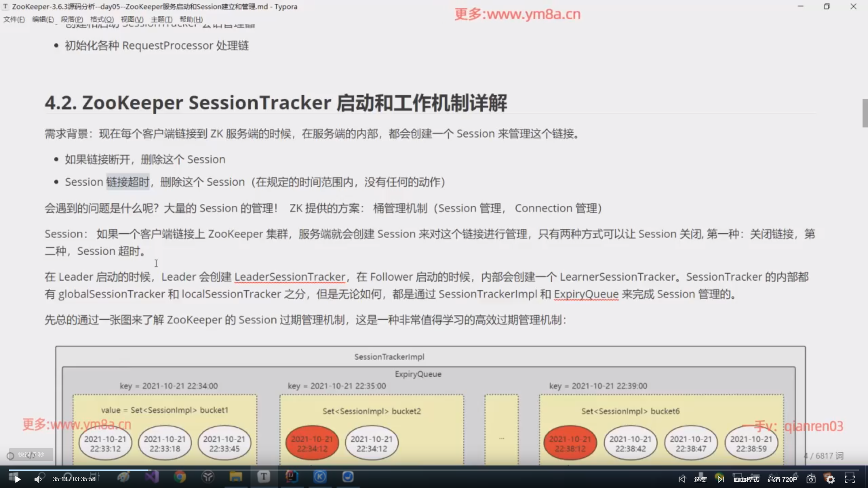Open player settings gear icon
Image resolution: width=868 pixels, height=488 pixels.
(x=830, y=479)
